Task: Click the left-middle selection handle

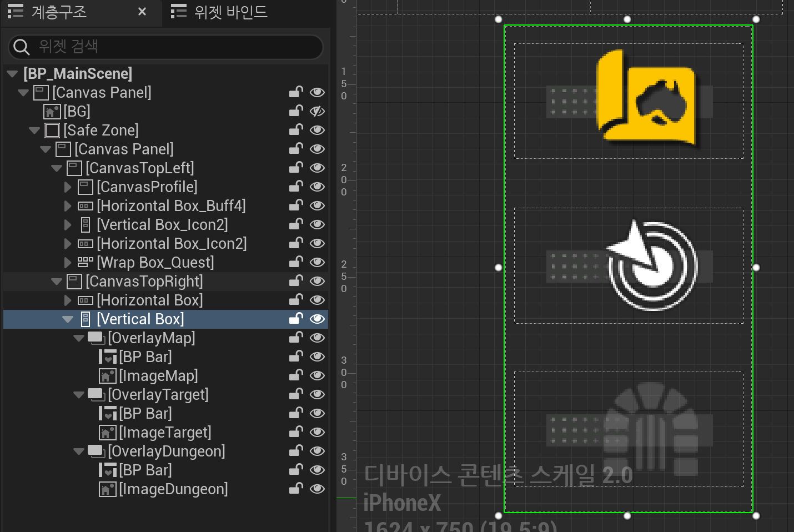Action: [499, 268]
